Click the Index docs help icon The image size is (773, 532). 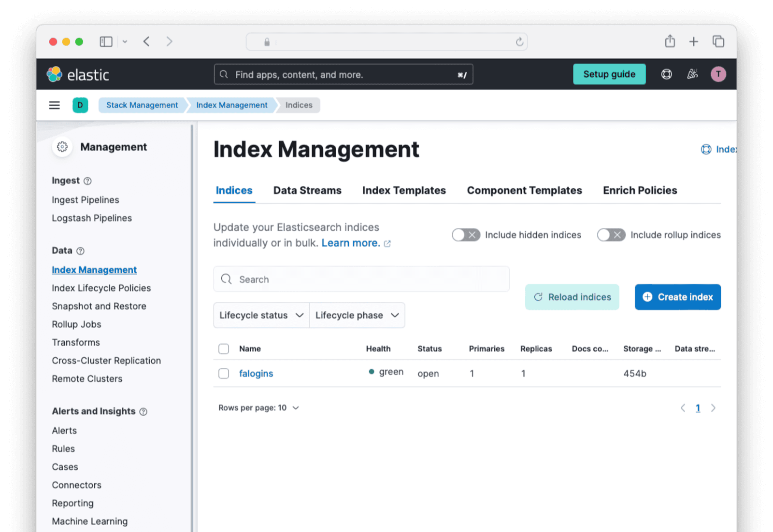click(x=706, y=150)
